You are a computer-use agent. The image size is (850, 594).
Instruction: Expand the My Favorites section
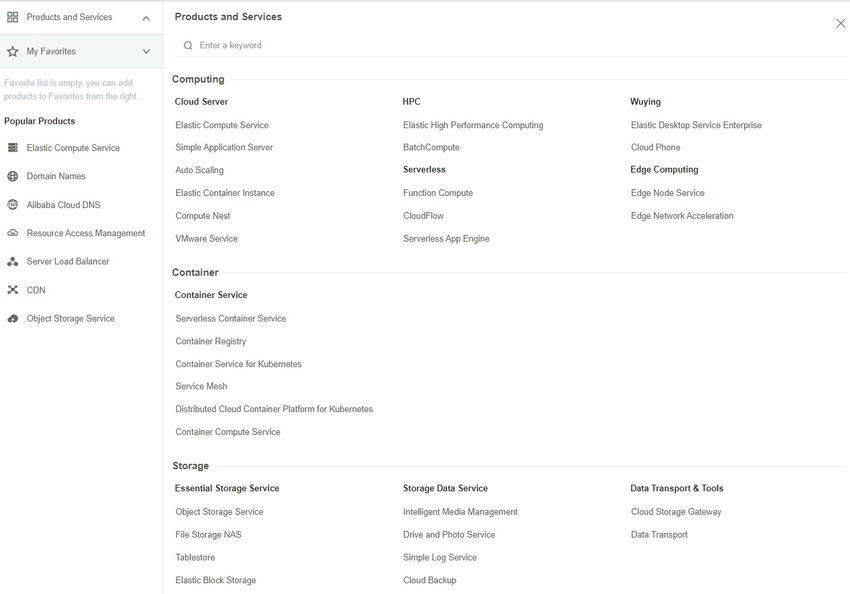coord(145,50)
